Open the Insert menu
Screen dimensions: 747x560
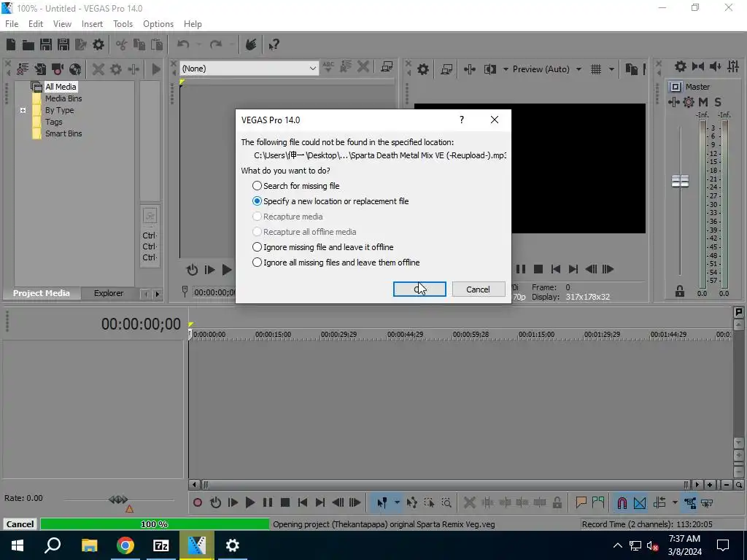point(92,24)
